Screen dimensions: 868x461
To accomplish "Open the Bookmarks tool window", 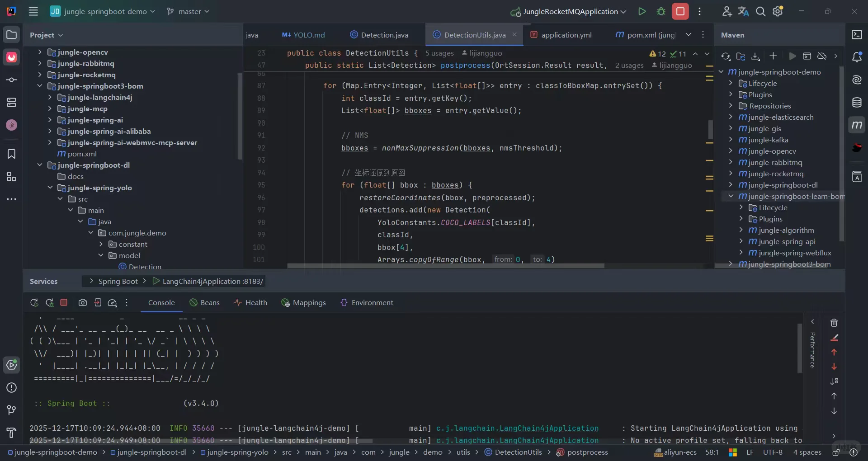I will pos(12,154).
